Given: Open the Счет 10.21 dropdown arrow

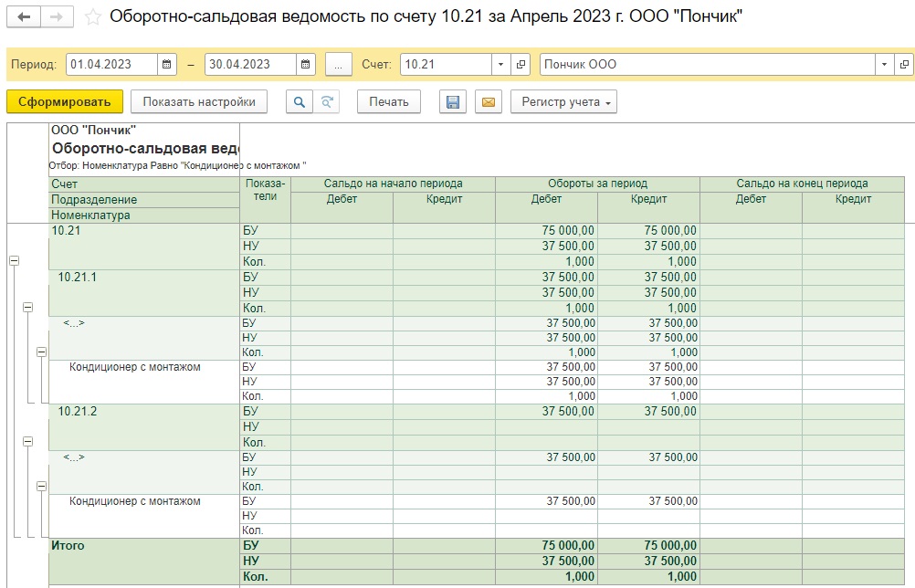Looking at the screenshot, I should tap(500, 64).
